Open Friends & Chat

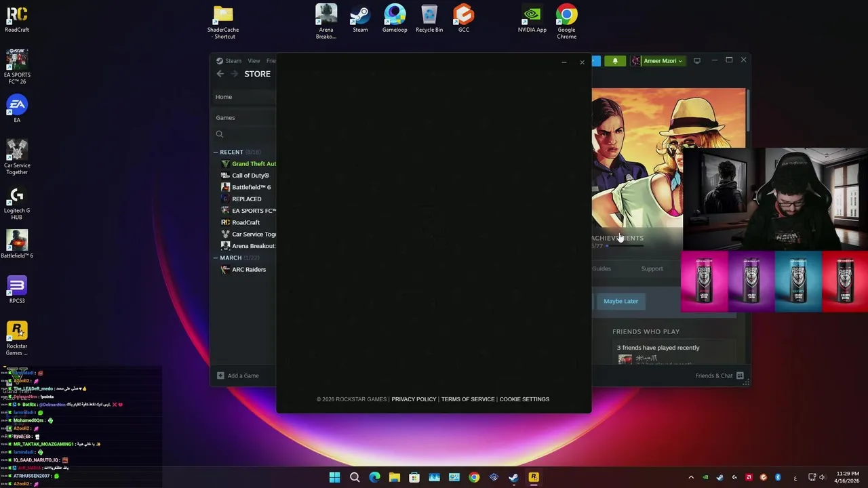[719, 375]
